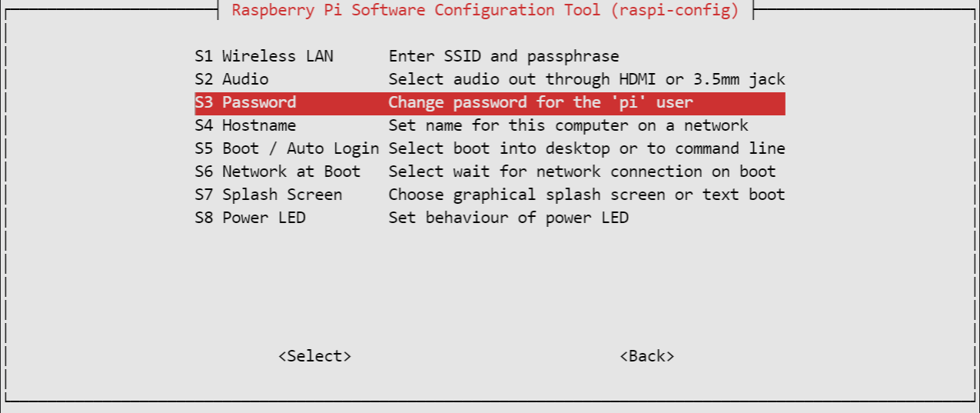Click the empty area below Power LED entry

490,285
